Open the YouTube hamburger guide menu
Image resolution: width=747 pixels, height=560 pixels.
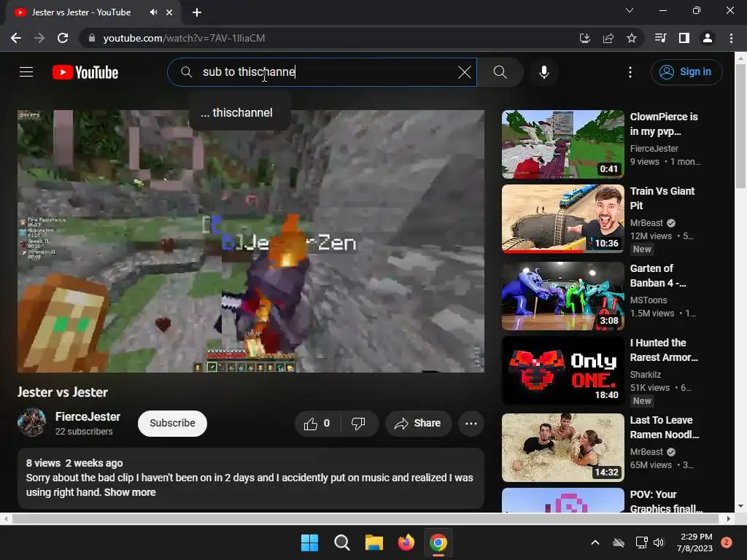pyautogui.click(x=26, y=72)
